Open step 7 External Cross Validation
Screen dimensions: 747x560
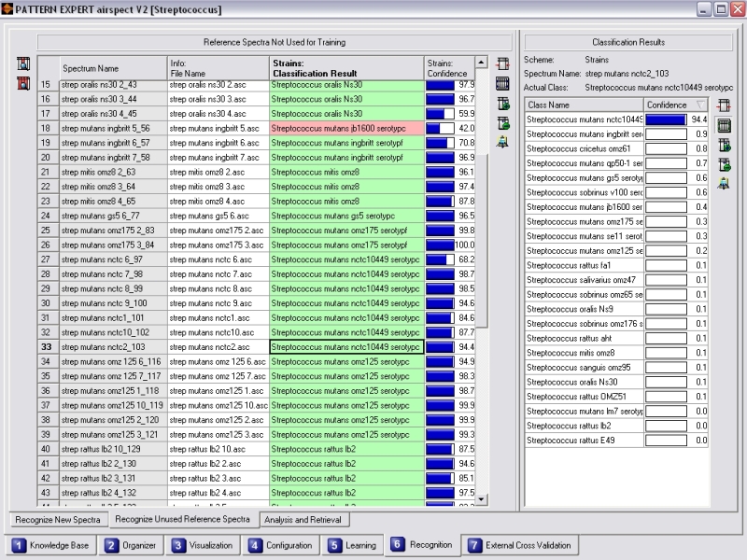click(519, 545)
